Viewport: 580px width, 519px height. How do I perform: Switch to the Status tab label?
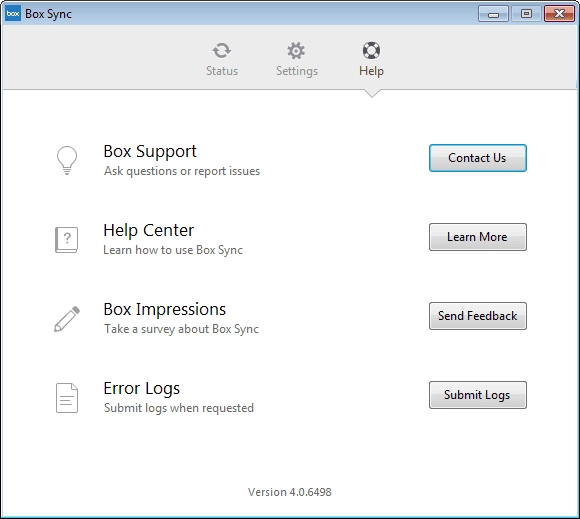(x=222, y=71)
